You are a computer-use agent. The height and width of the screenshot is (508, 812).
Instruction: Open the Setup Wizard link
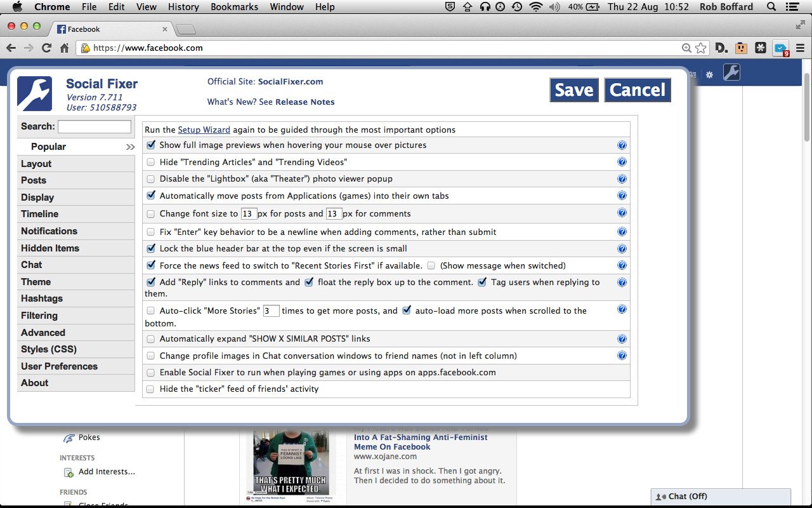tap(204, 130)
